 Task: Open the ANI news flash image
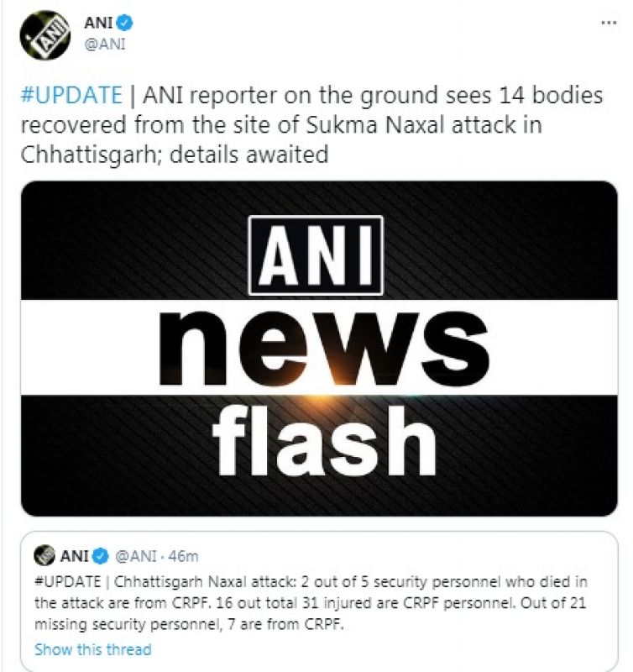click(319, 348)
